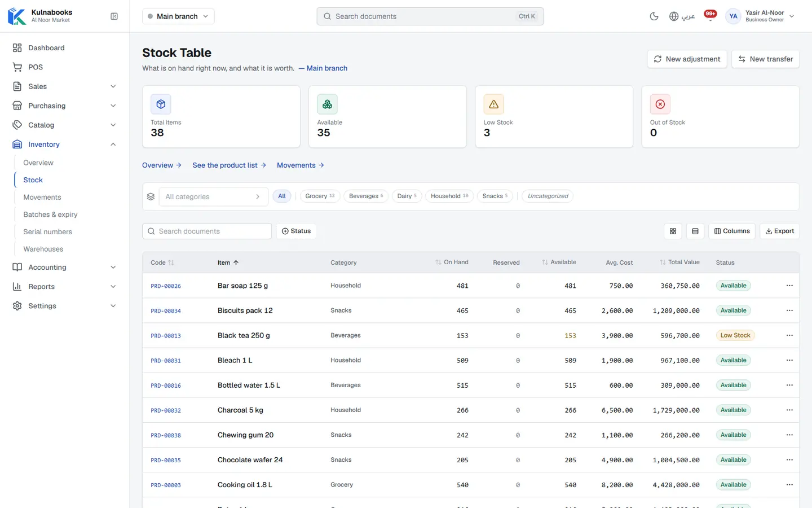
Task: Click New transfer button
Action: pyautogui.click(x=765, y=59)
